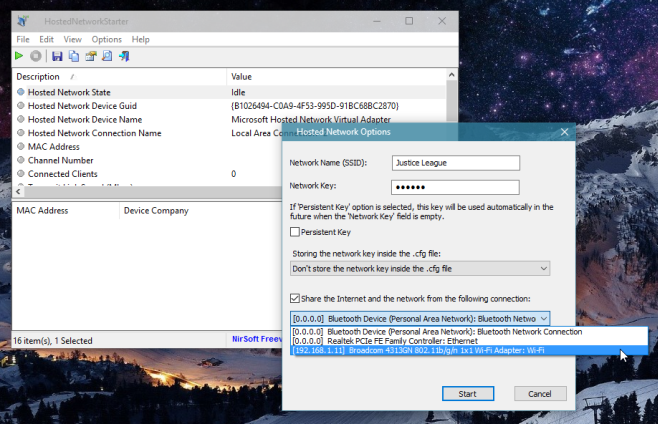Choose Realtek PCIe FE Ethernet from list
Image resolution: width=658 pixels, height=424 pixels.
[469, 341]
